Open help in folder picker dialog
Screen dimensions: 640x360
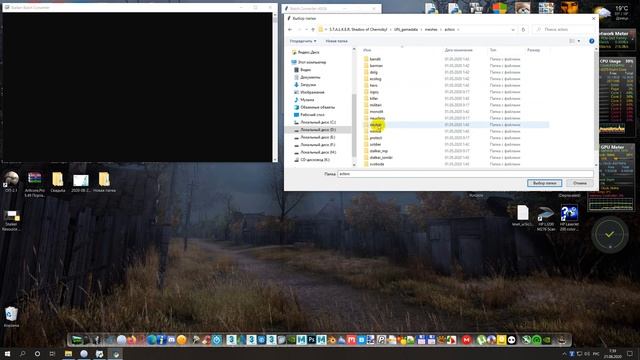point(591,41)
